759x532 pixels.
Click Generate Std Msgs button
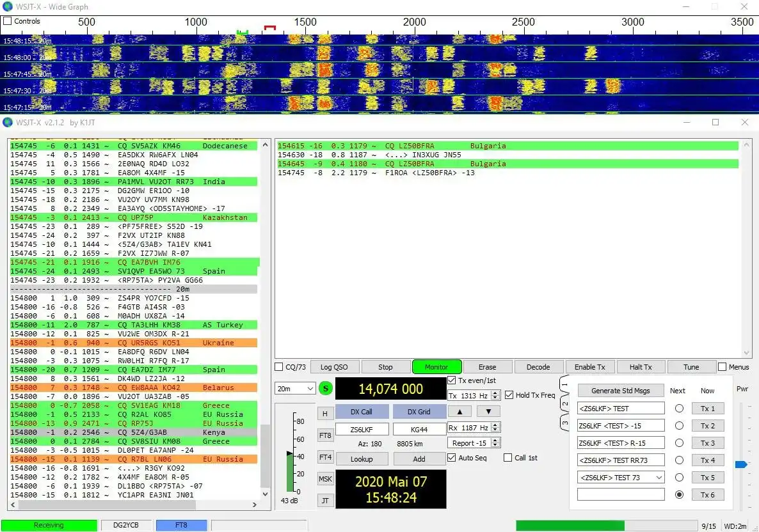point(621,391)
